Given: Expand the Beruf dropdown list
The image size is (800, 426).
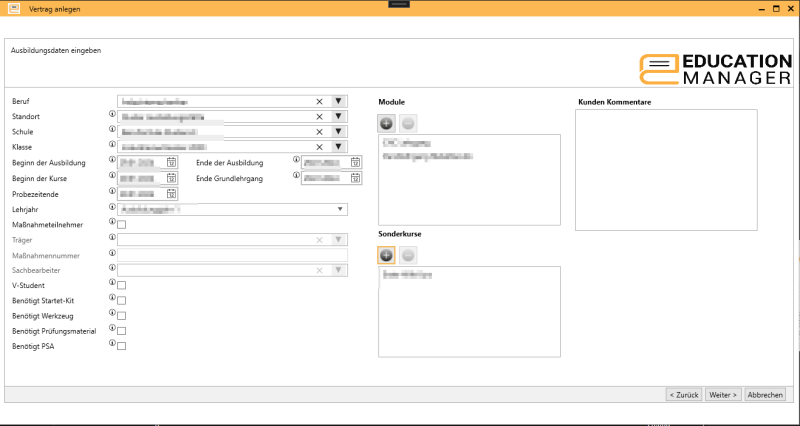Looking at the screenshot, I should click(x=339, y=101).
